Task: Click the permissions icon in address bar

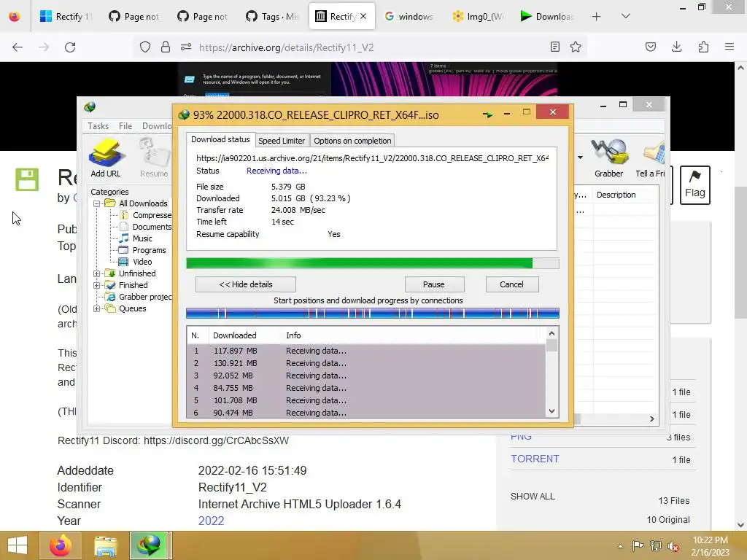Action: (186, 47)
